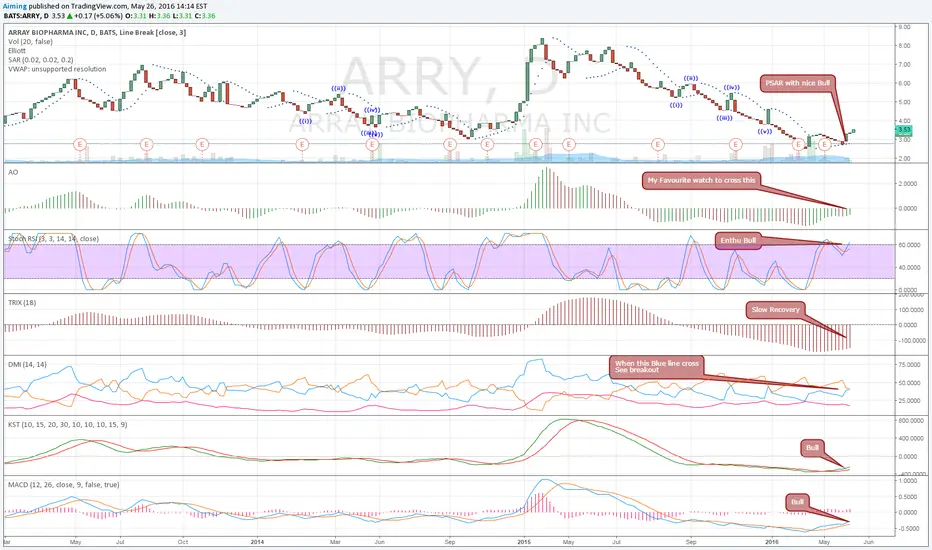Click the BATS:ARRY, D symbol header
This screenshot has width=932, height=550.
coord(26,15)
